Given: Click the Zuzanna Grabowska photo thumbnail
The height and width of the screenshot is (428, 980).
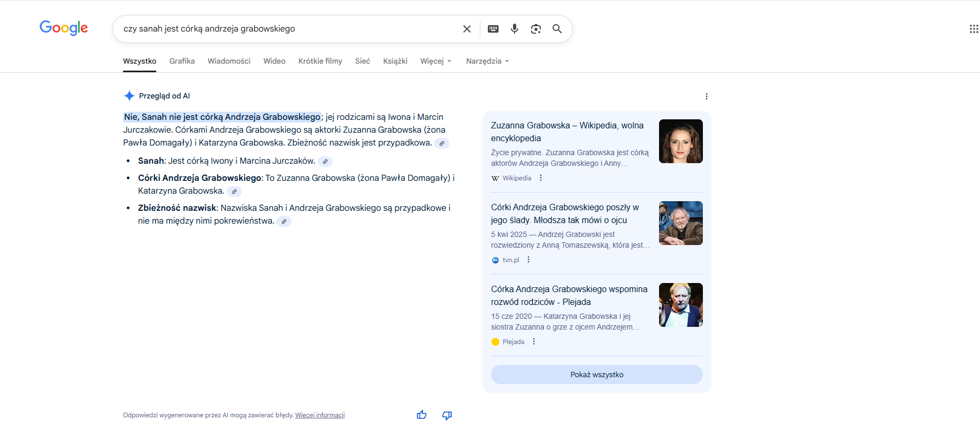Looking at the screenshot, I should [x=680, y=141].
